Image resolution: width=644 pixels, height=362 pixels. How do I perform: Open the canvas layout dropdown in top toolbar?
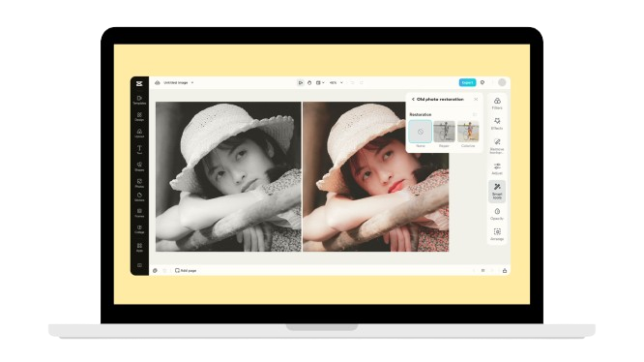(x=320, y=82)
